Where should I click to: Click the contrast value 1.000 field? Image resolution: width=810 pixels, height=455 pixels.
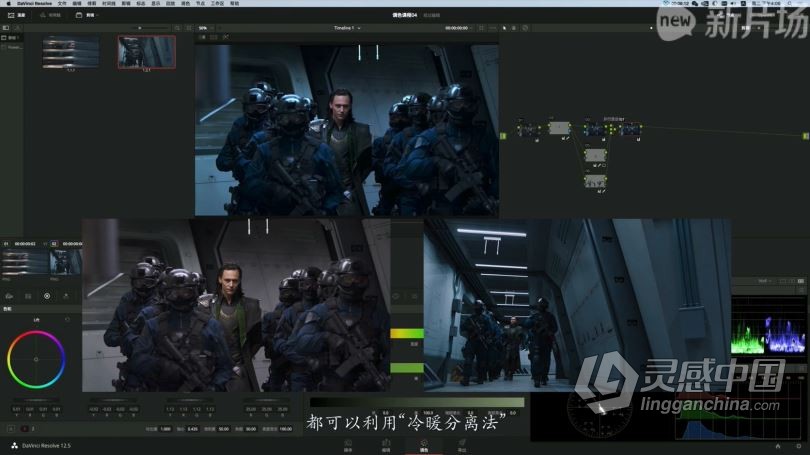165,429
